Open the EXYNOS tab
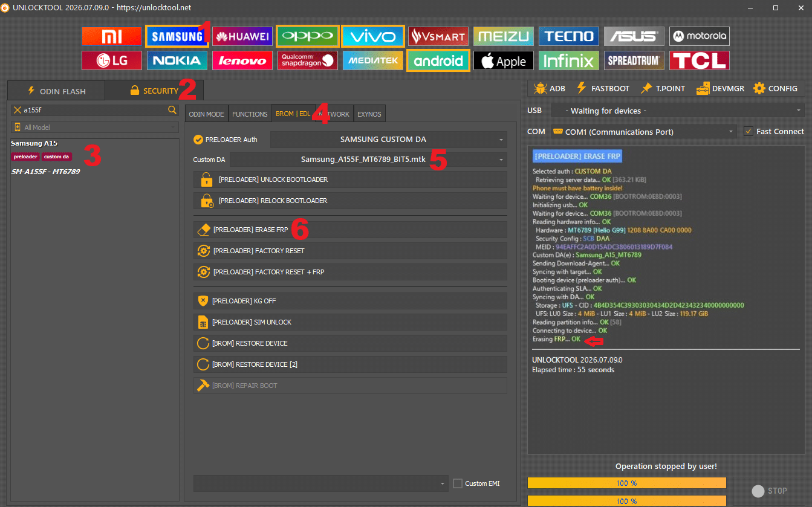 click(369, 114)
